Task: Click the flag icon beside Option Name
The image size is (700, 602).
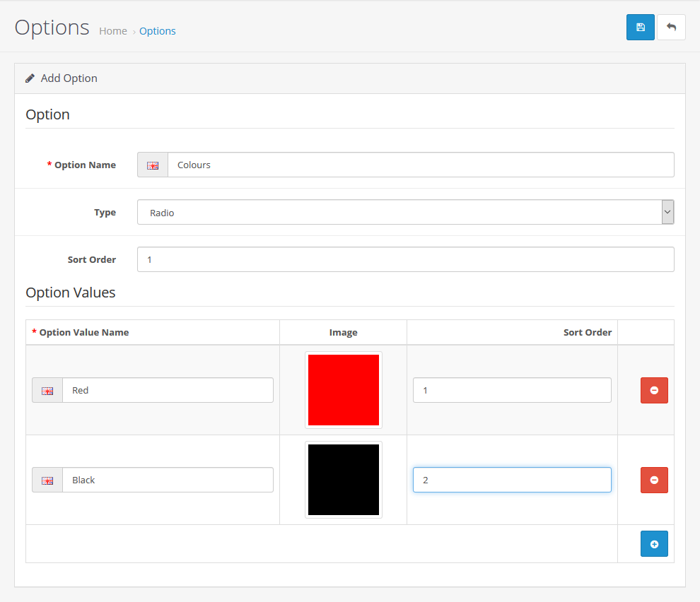Action: 153,165
